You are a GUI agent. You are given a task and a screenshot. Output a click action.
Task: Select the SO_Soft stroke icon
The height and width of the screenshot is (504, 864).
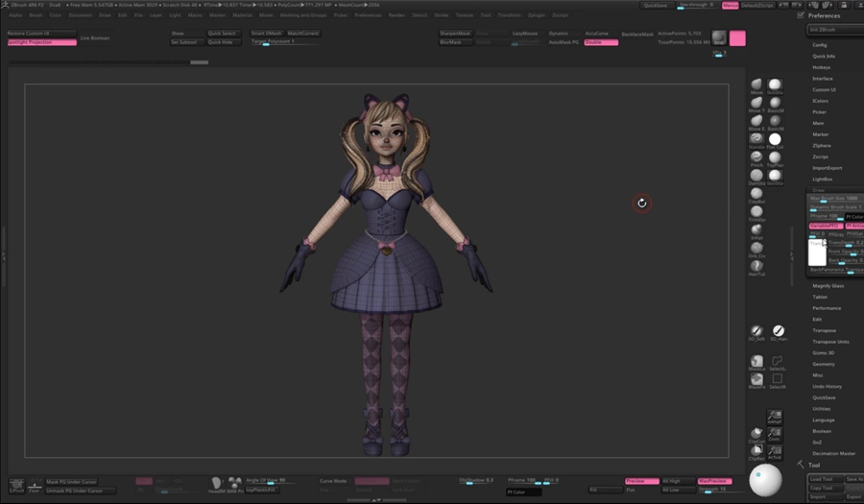tap(756, 330)
